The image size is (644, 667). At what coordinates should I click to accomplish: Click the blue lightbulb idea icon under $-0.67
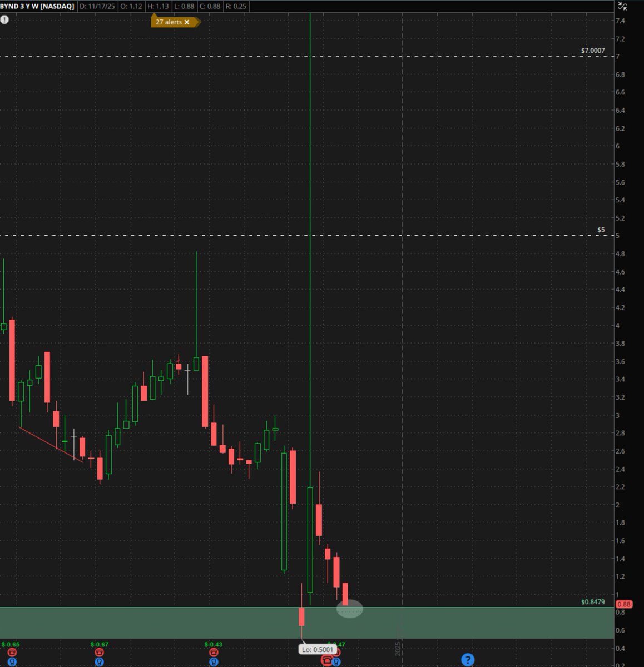(x=99, y=661)
